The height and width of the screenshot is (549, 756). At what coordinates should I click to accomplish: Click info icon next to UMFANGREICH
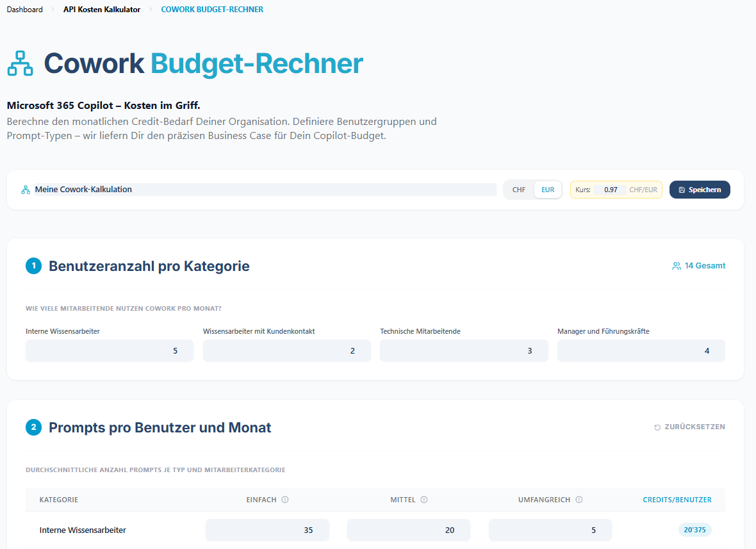click(x=579, y=500)
